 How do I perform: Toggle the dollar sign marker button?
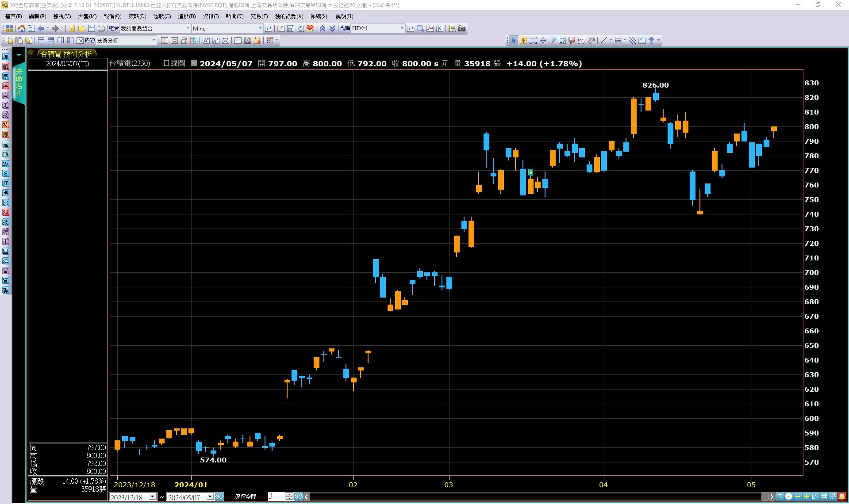[523, 40]
